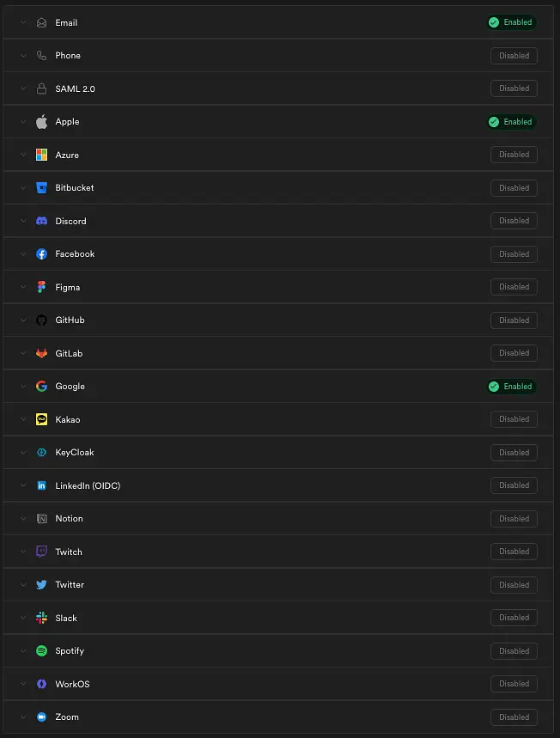Click the Apple logo icon
The height and width of the screenshot is (738, 560).
click(41, 121)
